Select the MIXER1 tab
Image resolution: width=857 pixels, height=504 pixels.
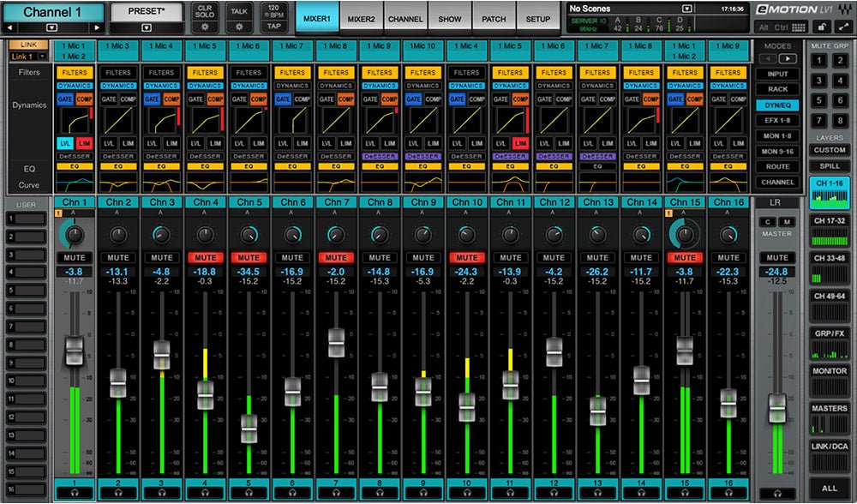coord(317,19)
